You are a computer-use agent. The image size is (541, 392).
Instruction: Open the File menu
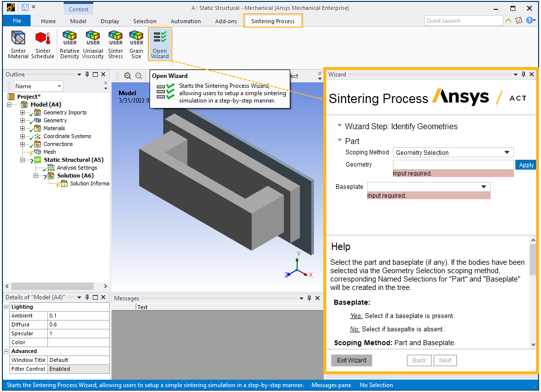17,21
